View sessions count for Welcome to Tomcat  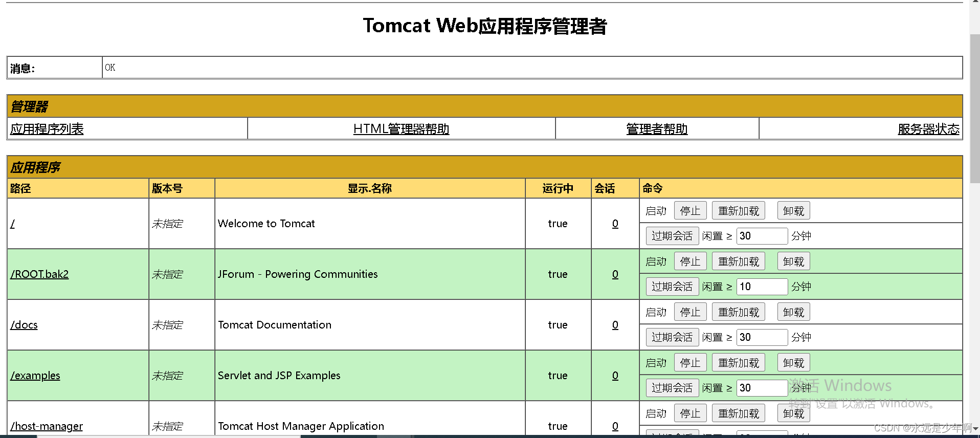pos(615,224)
